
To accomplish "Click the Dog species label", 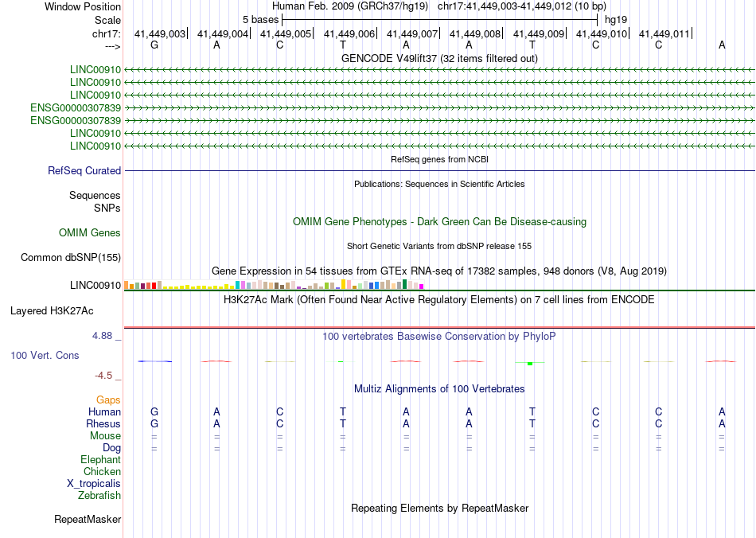I will click(x=112, y=448).
